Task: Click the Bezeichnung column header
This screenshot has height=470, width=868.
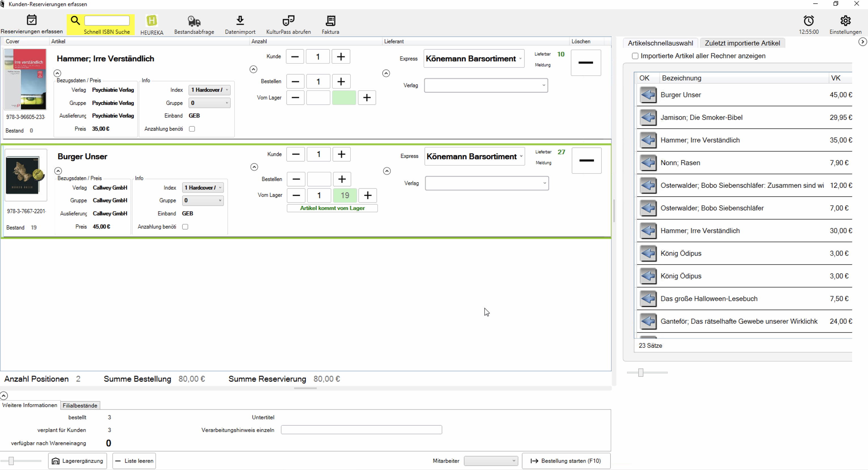Action: tap(743, 78)
